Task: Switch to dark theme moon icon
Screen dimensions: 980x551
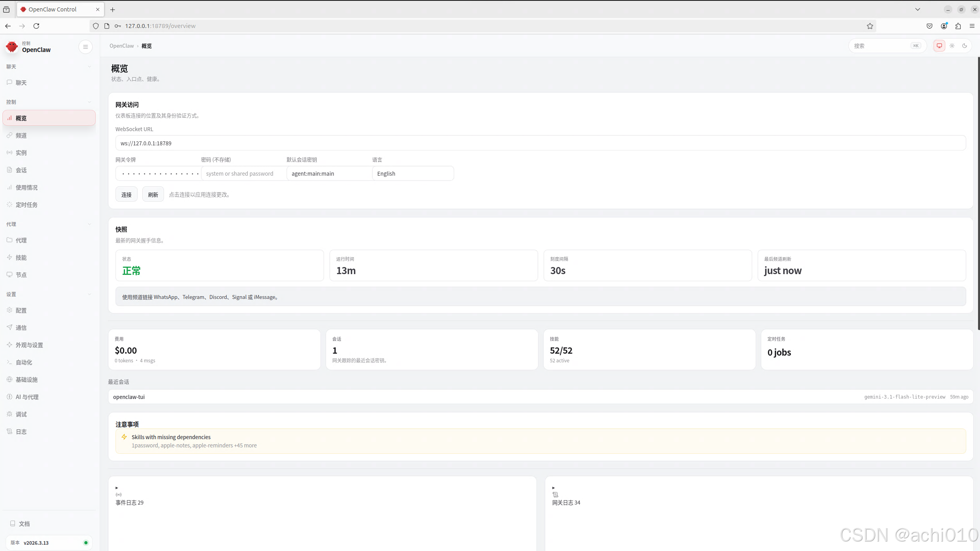Action: tap(965, 46)
